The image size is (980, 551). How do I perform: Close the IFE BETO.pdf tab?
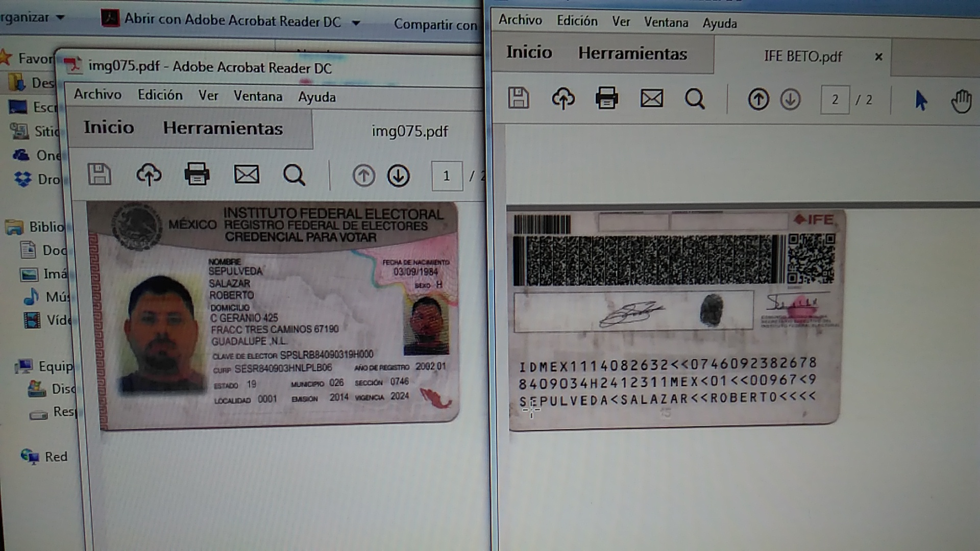coord(878,57)
